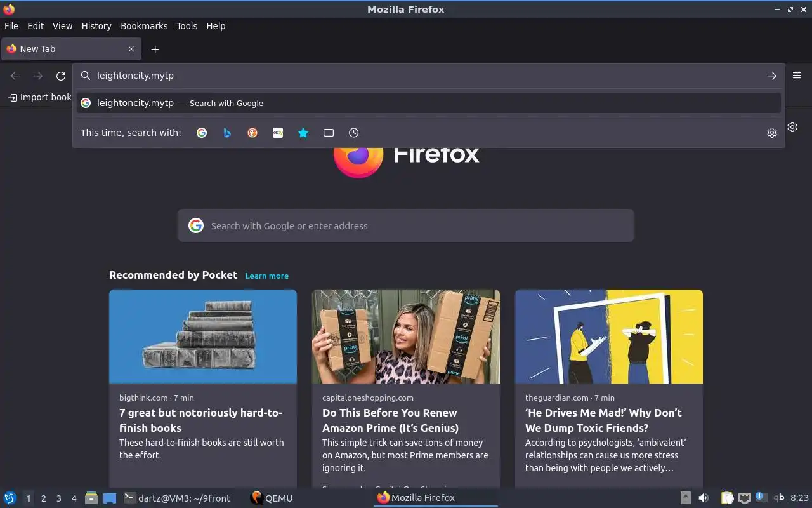Viewport: 812px width, 508px height.
Task: Click the 8:23 clock
Action: tap(799, 498)
